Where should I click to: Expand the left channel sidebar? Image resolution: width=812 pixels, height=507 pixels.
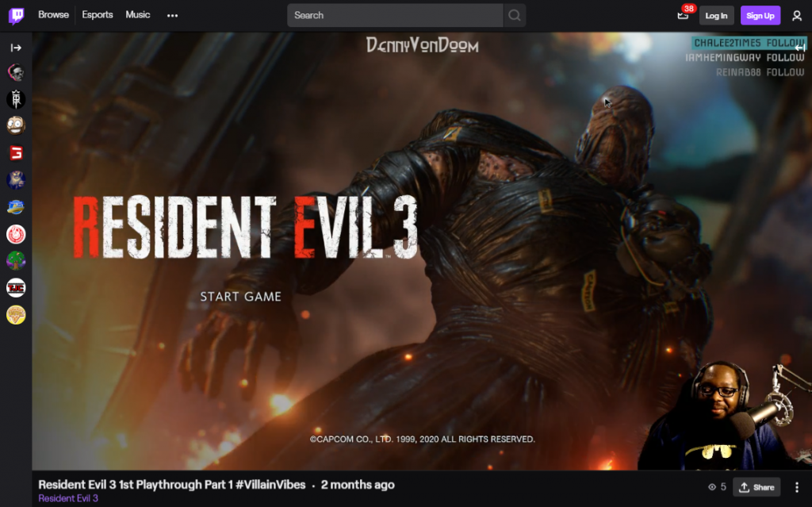(x=16, y=48)
